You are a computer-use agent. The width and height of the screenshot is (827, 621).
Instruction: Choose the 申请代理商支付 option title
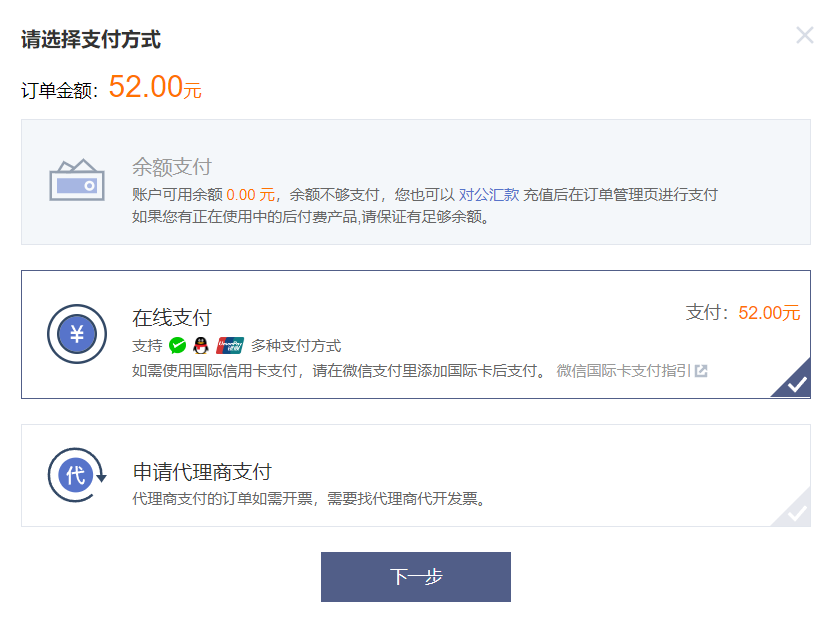(202, 472)
